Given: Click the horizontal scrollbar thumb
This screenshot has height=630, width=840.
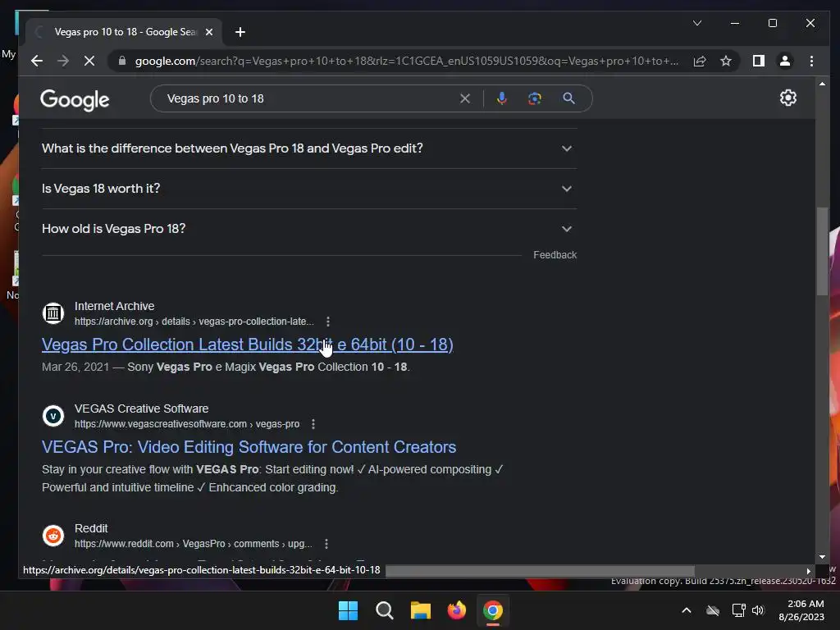Looking at the screenshot, I should point(540,571).
